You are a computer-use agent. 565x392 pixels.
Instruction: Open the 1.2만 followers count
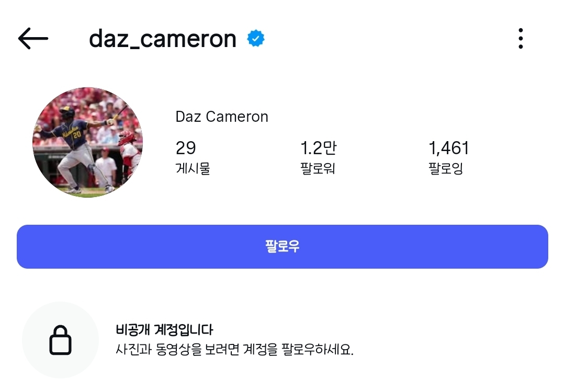[x=319, y=148]
